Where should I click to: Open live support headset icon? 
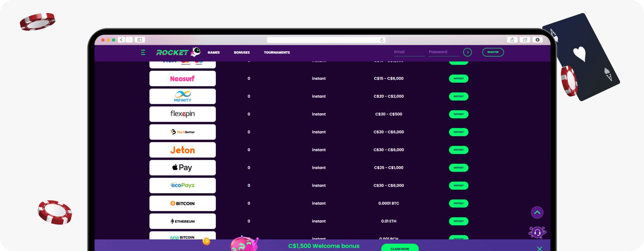coord(537,232)
